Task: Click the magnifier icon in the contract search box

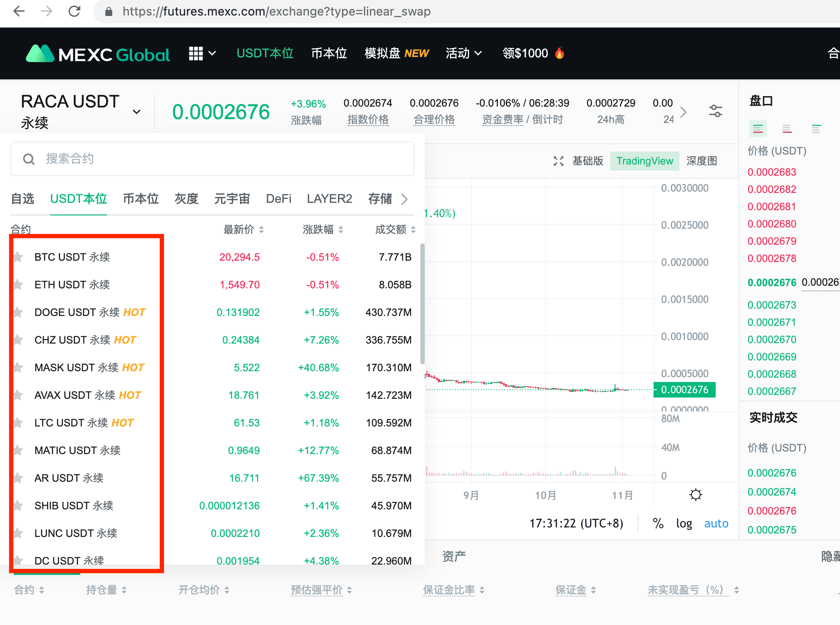Action: pos(29,159)
